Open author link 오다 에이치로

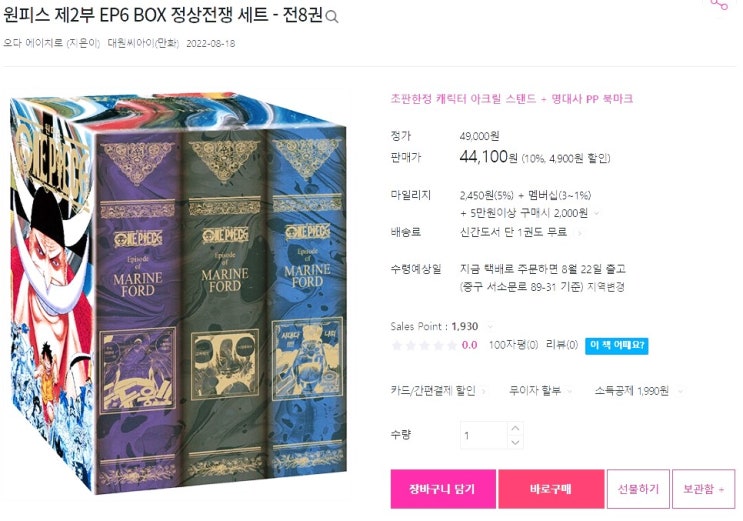click(33, 43)
